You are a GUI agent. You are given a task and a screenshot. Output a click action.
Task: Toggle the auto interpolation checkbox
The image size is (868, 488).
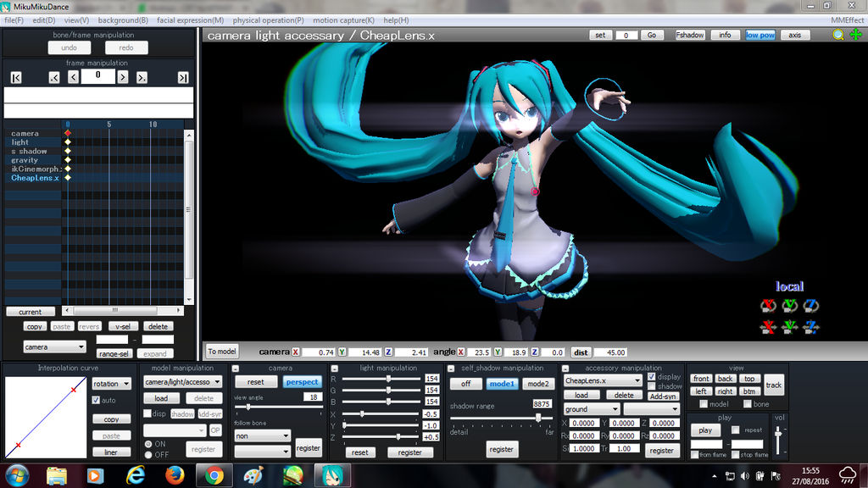click(96, 400)
